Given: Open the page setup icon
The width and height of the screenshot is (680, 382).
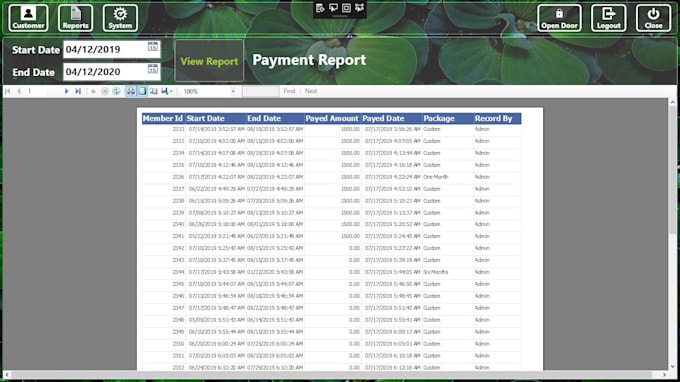Looking at the screenshot, I should (154, 91).
